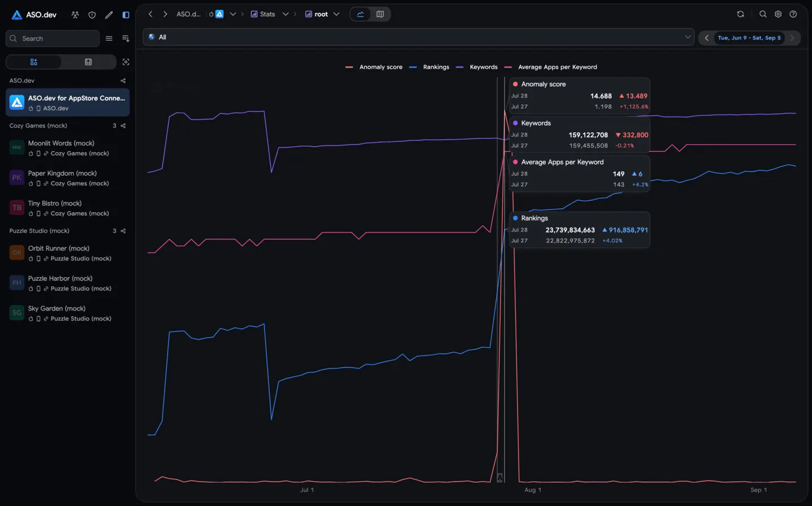Click the Stats breadcrumb

pos(263,14)
